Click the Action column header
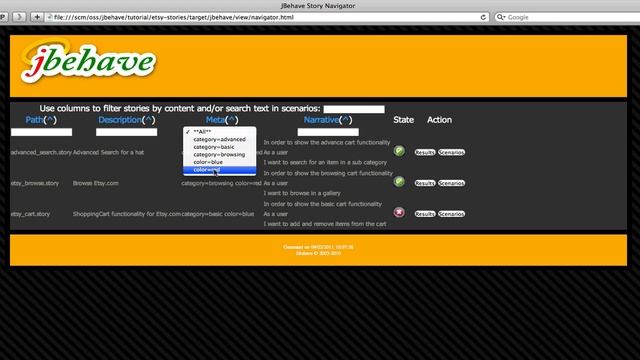Viewport: 640px width, 360px height. pyautogui.click(x=439, y=120)
